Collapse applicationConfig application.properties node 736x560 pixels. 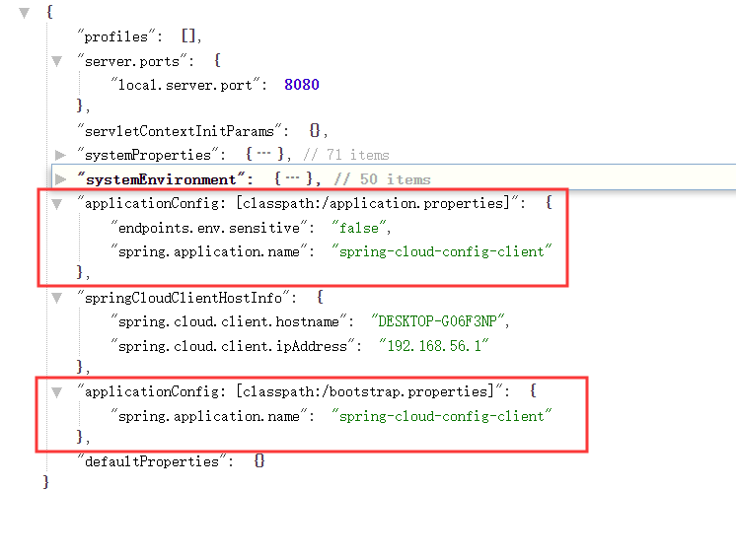pos(57,204)
